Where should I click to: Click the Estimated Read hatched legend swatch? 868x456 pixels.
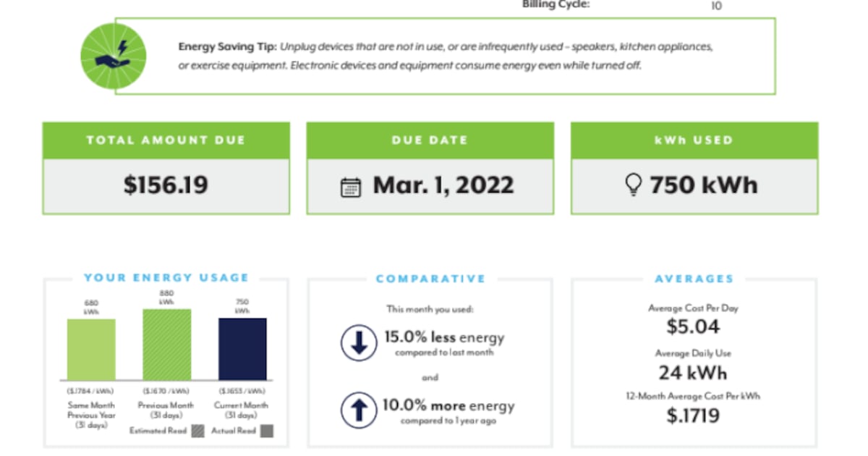point(198,431)
